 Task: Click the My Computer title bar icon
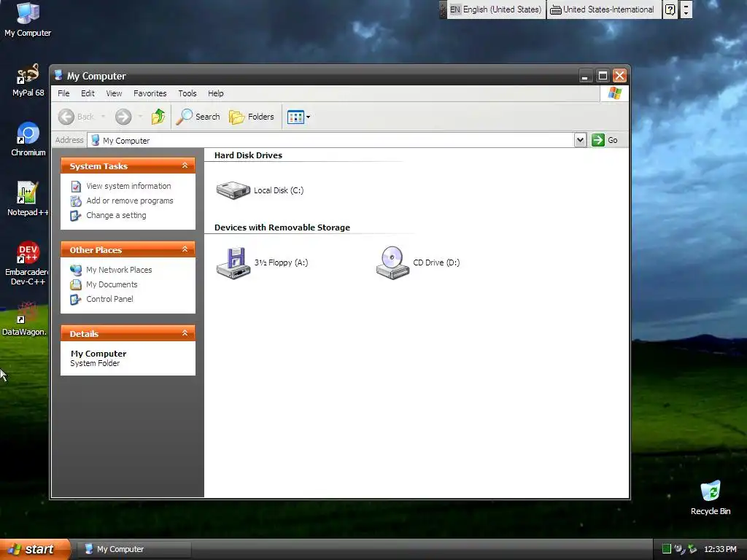click(58, 76)
